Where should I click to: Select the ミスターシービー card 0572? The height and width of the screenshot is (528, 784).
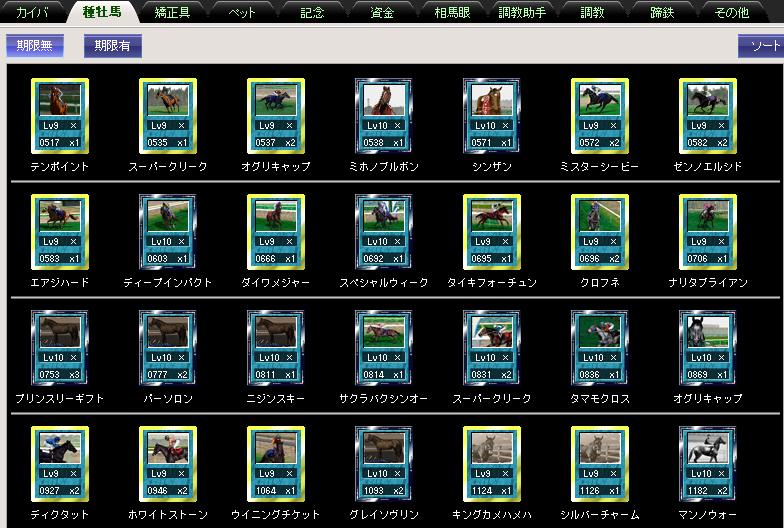point(600,116)
